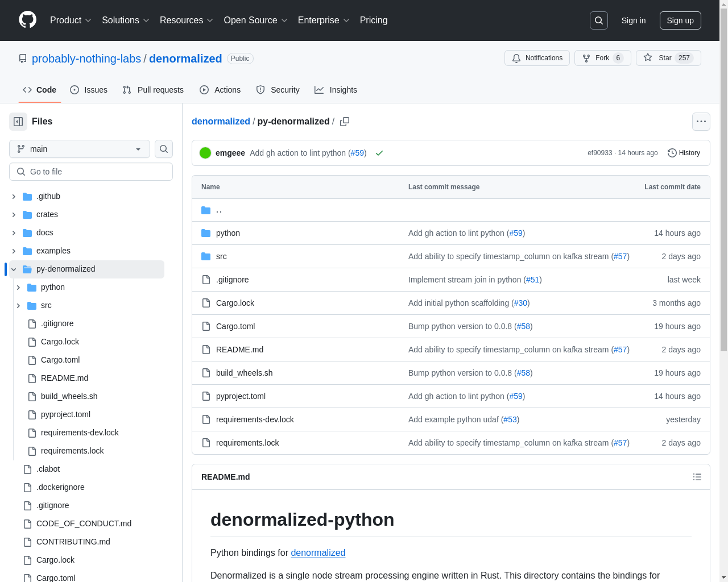Viewport: 728px width, 582px height.
Task: Select CODE_OF_CONDUCT.md in the sidebar tree
Action: [x=84, y=523]
